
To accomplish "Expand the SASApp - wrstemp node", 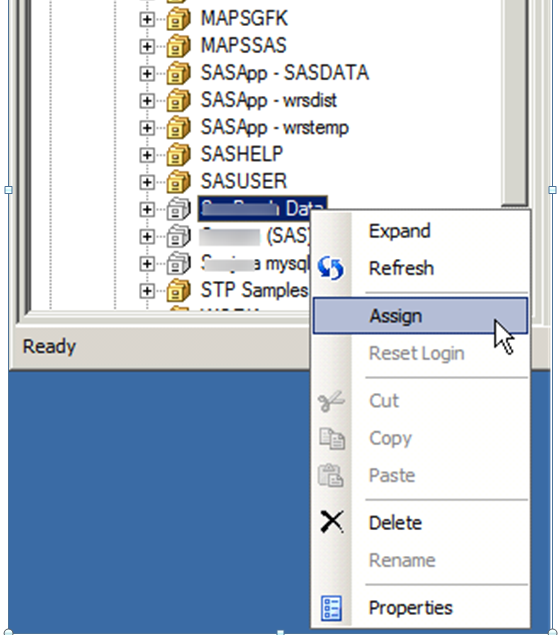I will click(147, 128).
